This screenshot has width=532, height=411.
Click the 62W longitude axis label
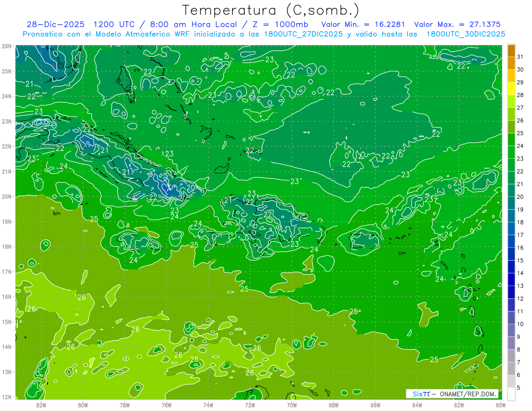point(459,405)
